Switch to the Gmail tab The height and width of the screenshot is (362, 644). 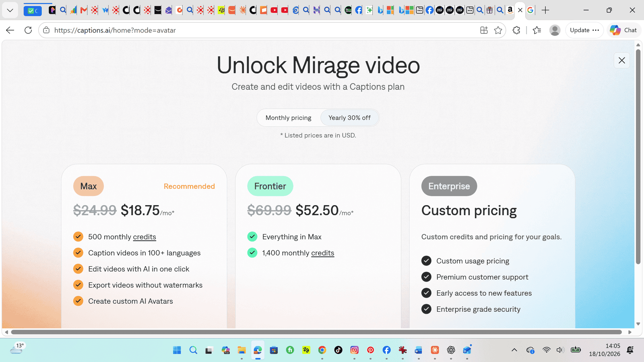point(84,10)
